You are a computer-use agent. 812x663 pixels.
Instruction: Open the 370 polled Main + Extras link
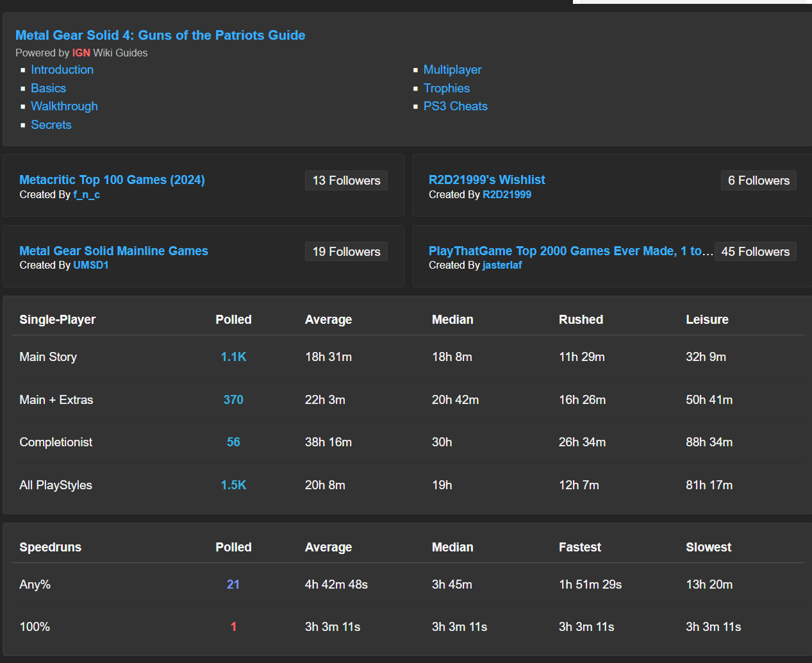[233, 400]
